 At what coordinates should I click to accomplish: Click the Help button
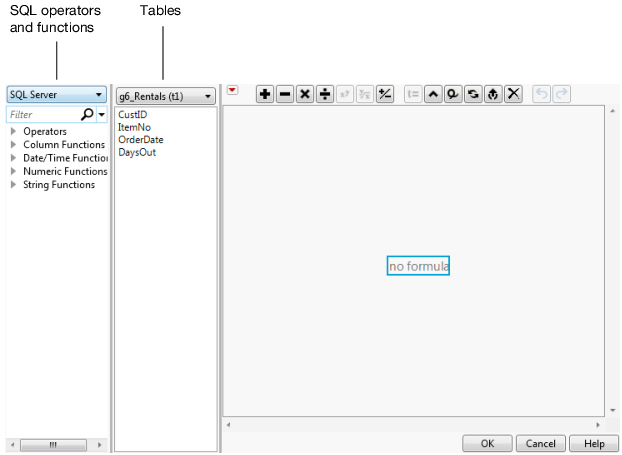click(594, 443)
